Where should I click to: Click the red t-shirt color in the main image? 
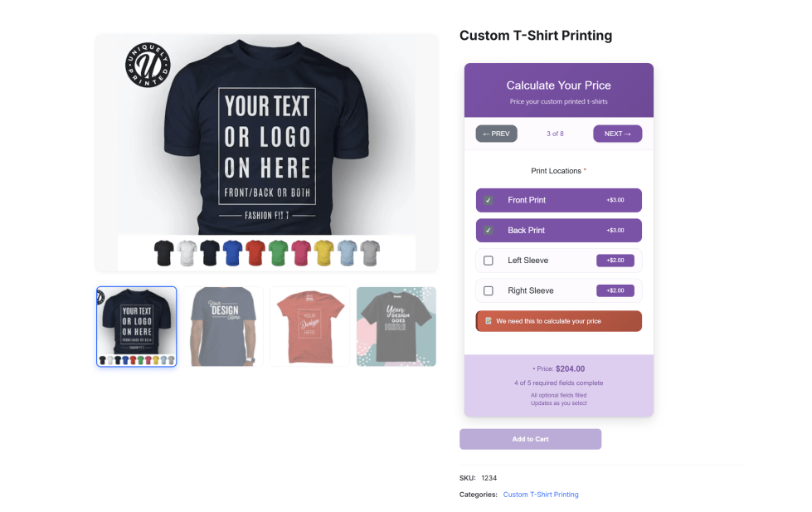(255, 252)
